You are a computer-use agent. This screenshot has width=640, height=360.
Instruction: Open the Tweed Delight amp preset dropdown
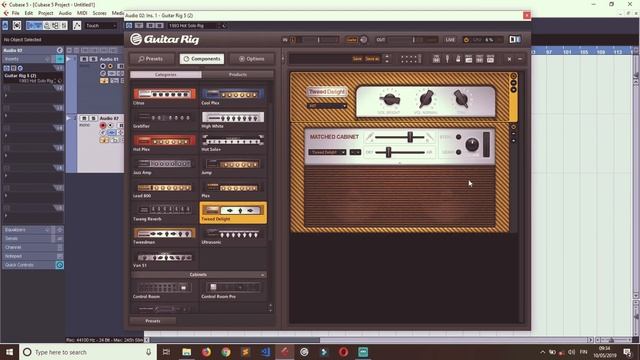coord(327,106)
